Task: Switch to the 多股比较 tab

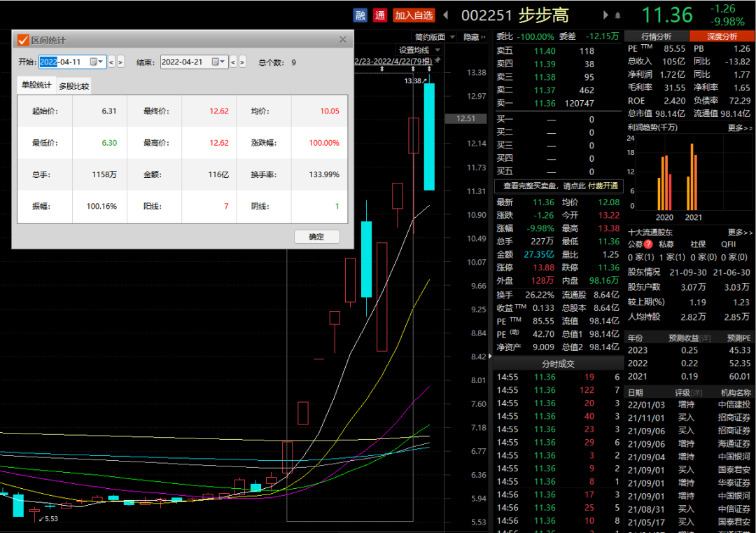Action: click(73, 86)
